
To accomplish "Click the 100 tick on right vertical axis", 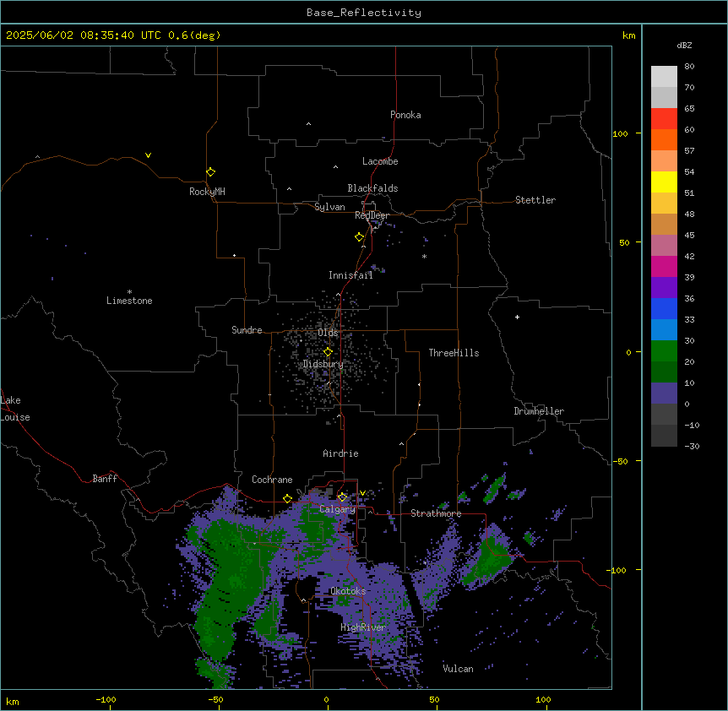I will pos(620,133).
